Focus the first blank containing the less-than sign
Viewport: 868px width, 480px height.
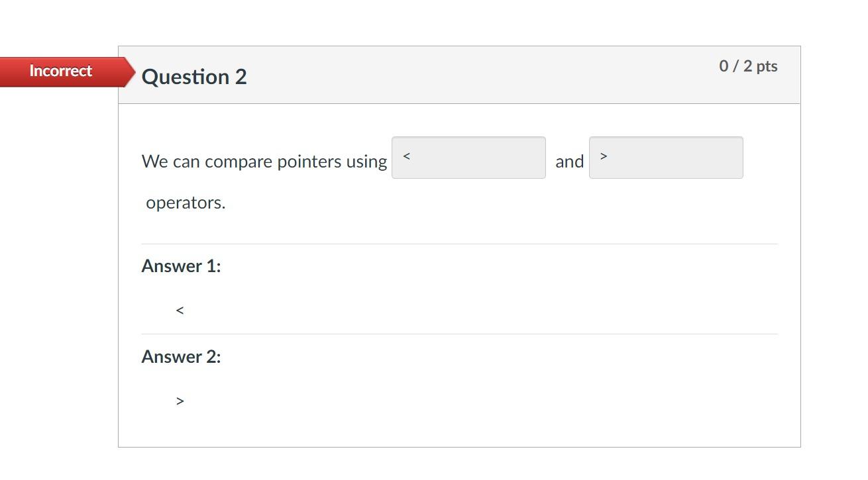coord(468,158)
